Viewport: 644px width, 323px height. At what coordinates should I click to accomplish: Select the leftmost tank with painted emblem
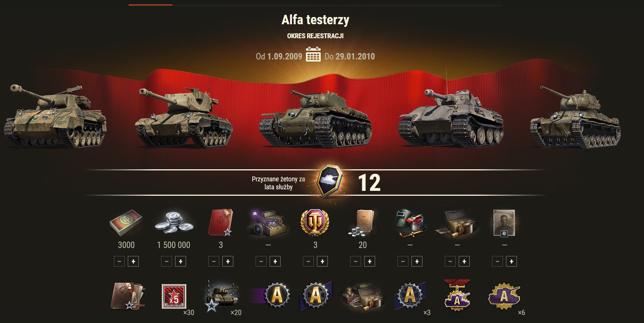(55, 115)
